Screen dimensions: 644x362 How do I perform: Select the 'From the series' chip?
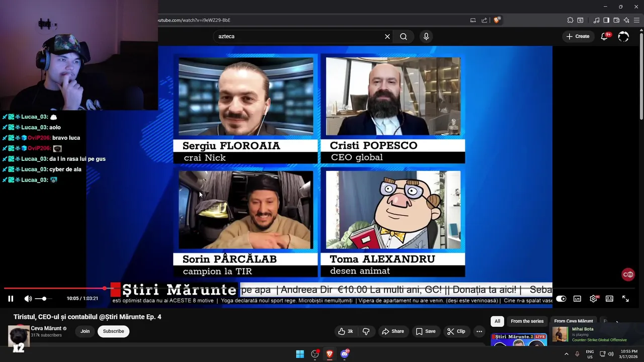[x=527, y=321]
